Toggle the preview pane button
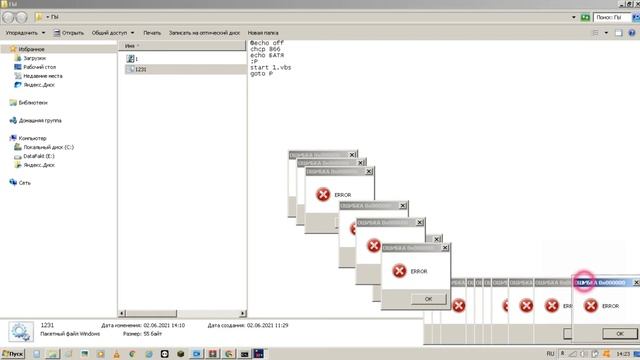Viewport: 640px width, 360px height. coord(619,33)
